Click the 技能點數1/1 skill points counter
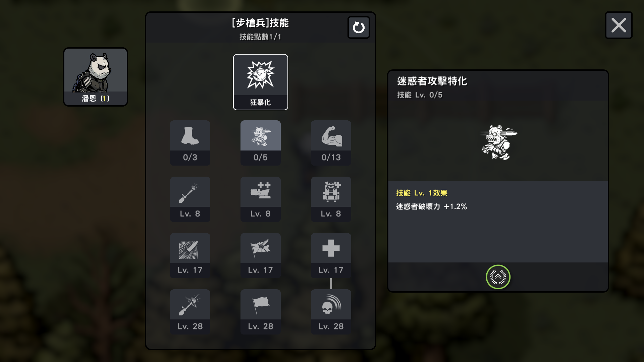Screen dimensions: 644x362 (x=260, y=37)
